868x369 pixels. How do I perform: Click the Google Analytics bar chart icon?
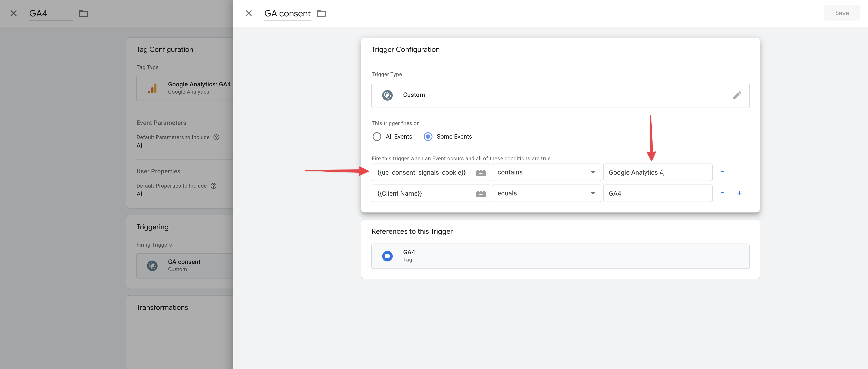click(152, 89)
